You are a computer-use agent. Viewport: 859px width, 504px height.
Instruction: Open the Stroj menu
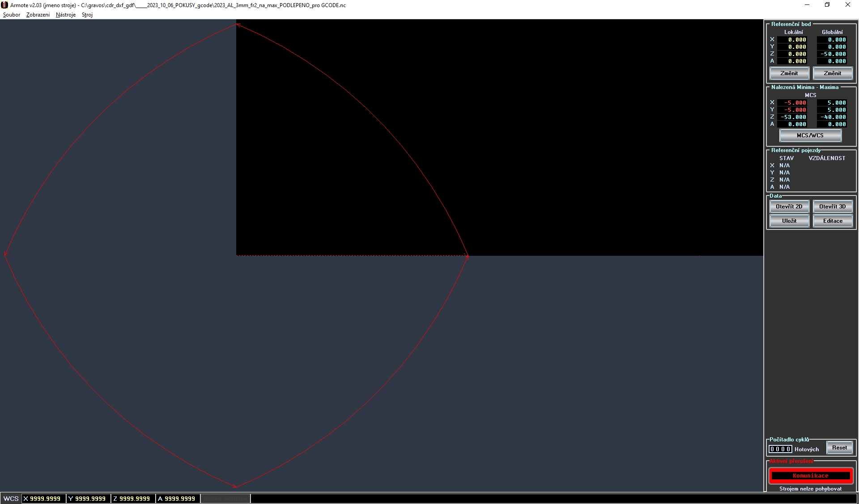87,15
